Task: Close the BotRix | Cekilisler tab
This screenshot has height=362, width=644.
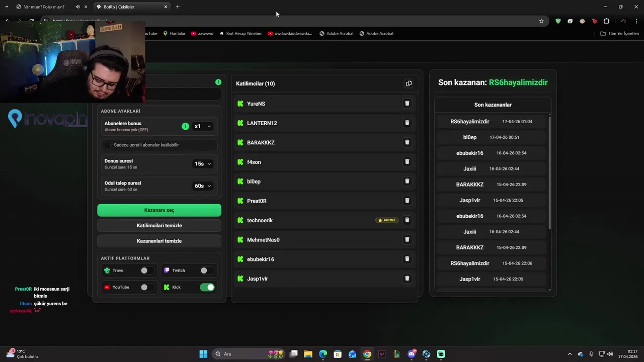Action: (x=166, y=7)
